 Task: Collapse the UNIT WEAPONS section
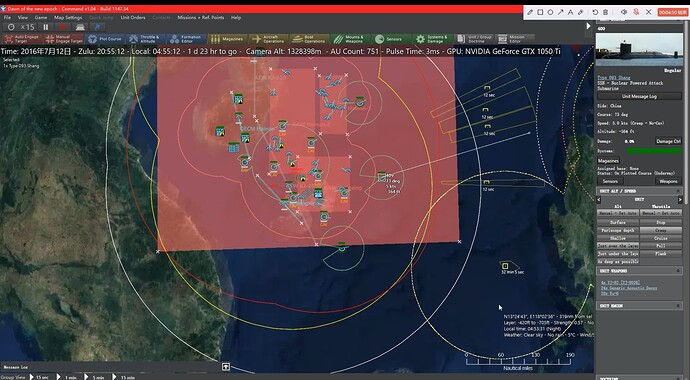point(678,271)
